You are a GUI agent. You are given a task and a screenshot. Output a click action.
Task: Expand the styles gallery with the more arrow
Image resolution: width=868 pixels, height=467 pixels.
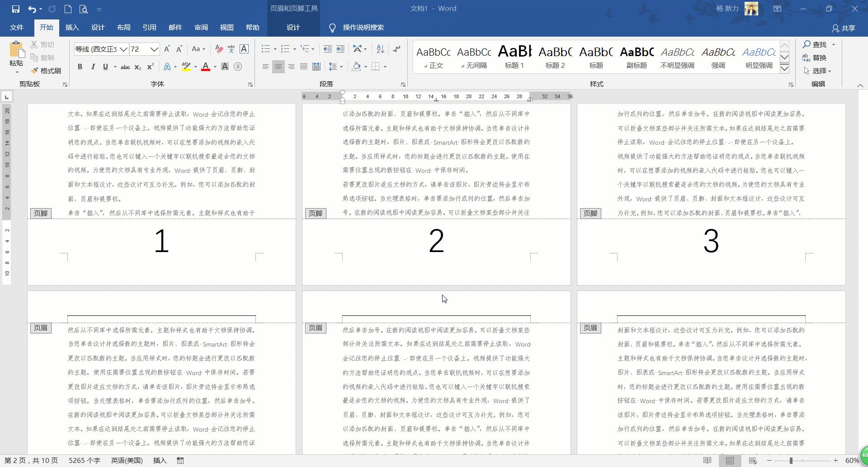(x=784, y=69)
